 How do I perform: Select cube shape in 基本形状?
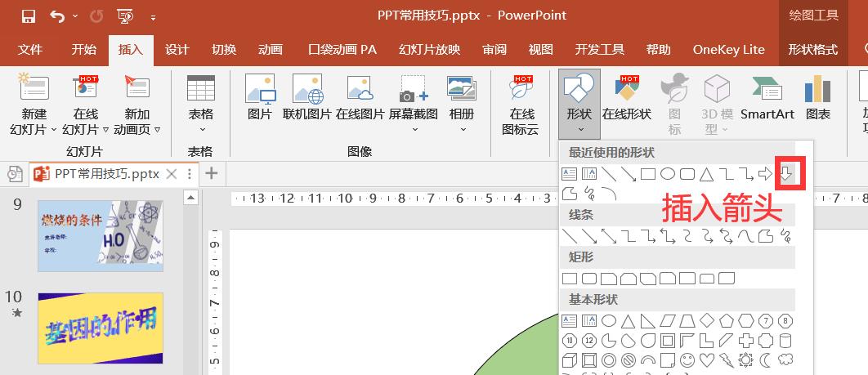point(570,360)
